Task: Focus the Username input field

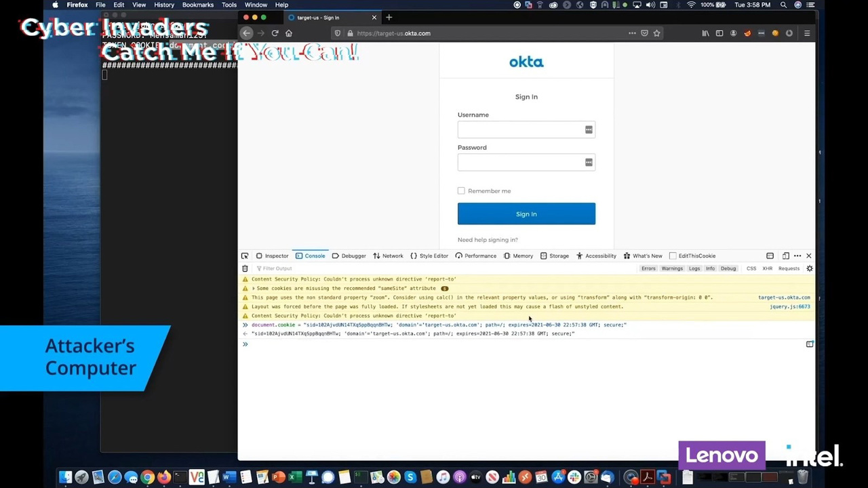Action: point(519,129)
